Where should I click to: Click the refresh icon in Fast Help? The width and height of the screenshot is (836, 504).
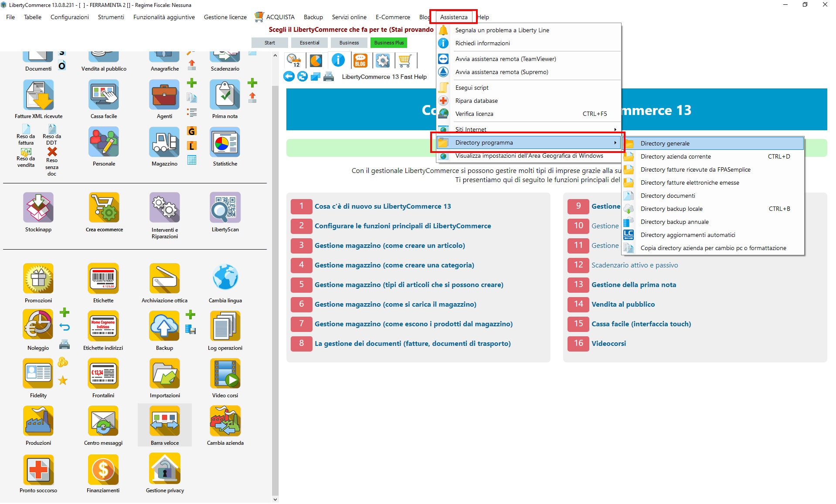[302, 77]
